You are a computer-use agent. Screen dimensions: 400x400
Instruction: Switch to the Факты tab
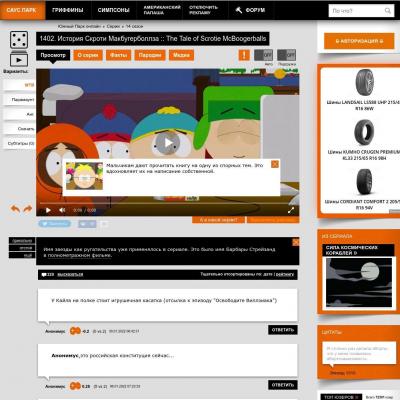(x=118, y=55)
